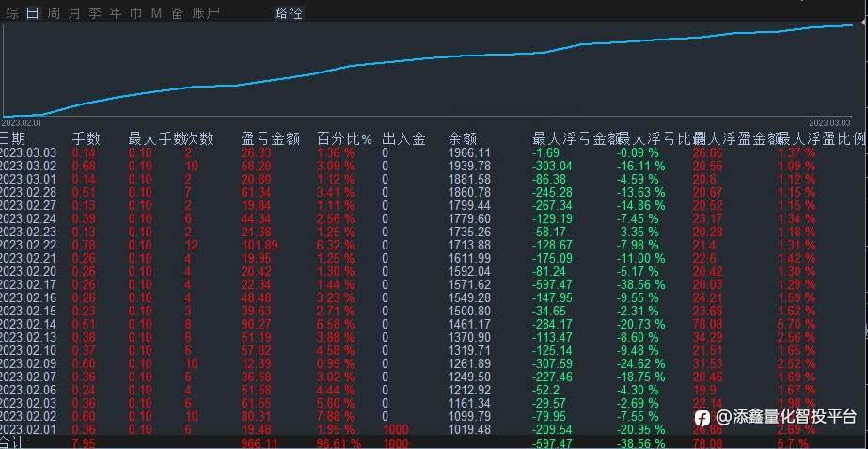This screenshot has height=449, width=868.
Task: Open the 账户 account tab
Action: coord(207,13)
